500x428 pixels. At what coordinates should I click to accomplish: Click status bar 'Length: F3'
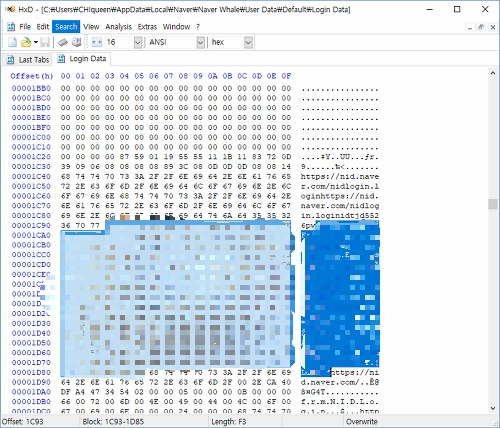tap(229, 422)
